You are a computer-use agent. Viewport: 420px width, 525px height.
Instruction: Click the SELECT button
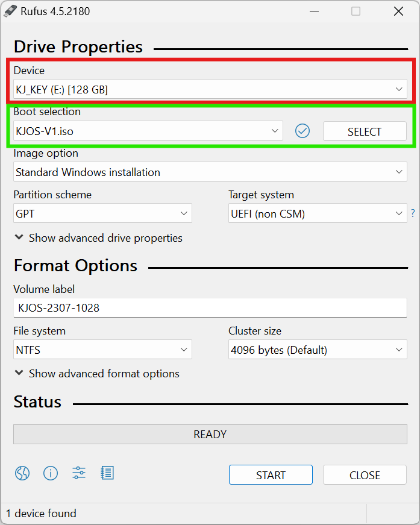pos(365,131)
